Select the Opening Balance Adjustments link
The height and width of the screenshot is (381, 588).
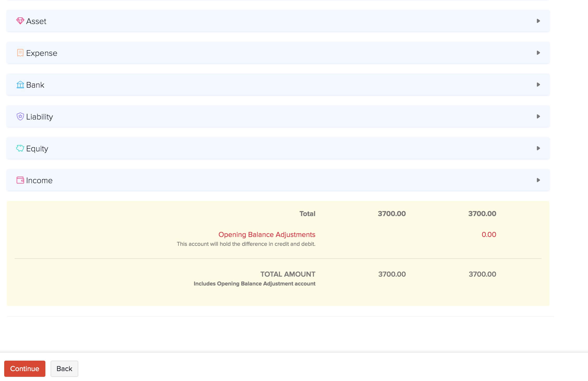267,234
